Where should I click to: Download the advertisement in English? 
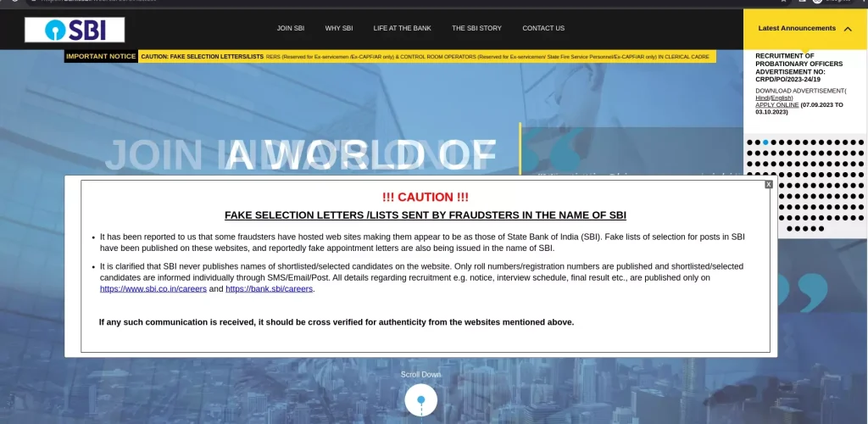781,98
